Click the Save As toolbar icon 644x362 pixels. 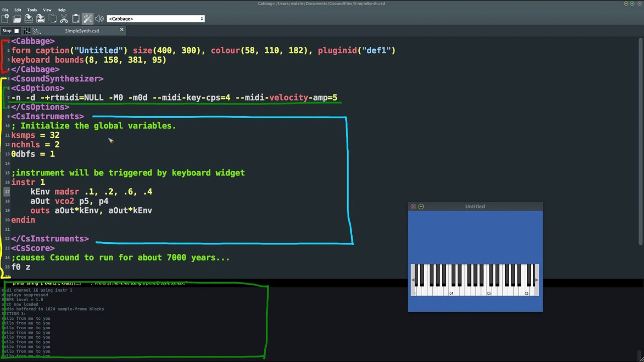click(x=41, y=19)
